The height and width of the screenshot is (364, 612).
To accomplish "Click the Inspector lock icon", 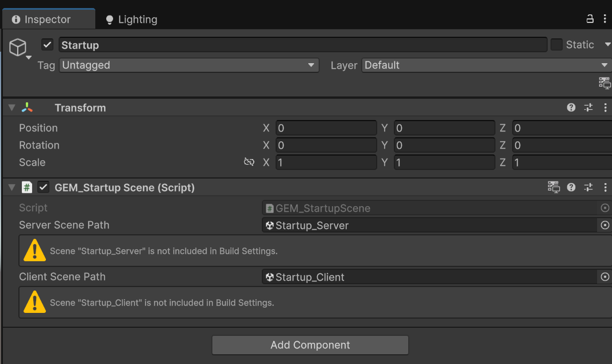I will pos(590,19).
